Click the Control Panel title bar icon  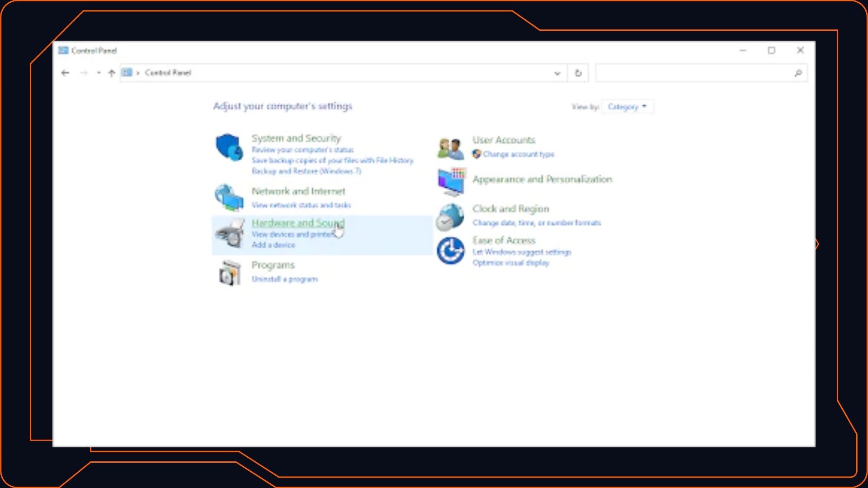[63, 50]
